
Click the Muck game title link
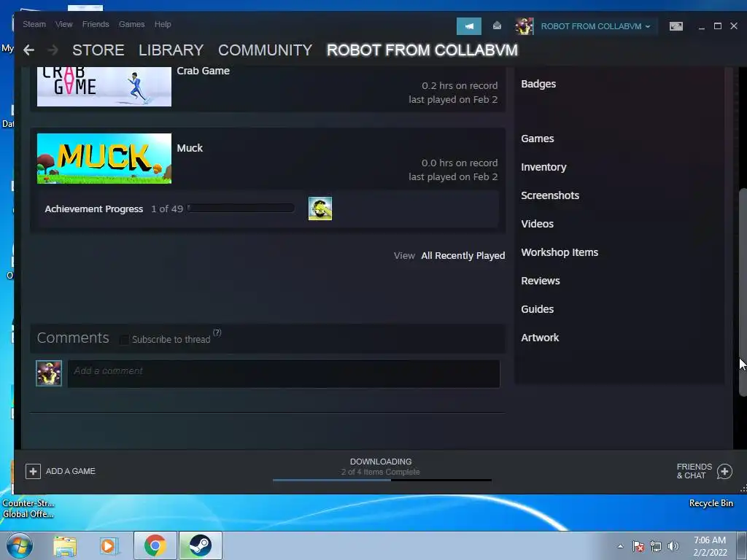pyautogui.click(x=190, y=148)
